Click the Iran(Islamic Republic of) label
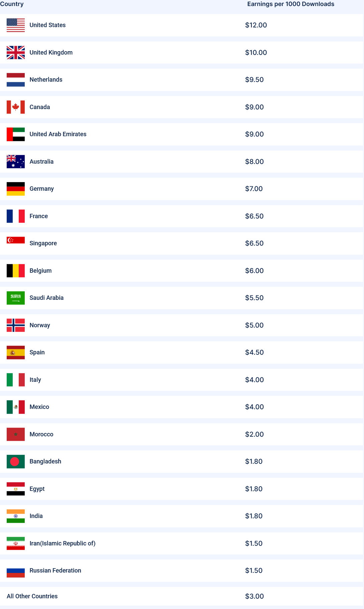The height and width of the screenshot is (609, 364). tap(63, 543)
